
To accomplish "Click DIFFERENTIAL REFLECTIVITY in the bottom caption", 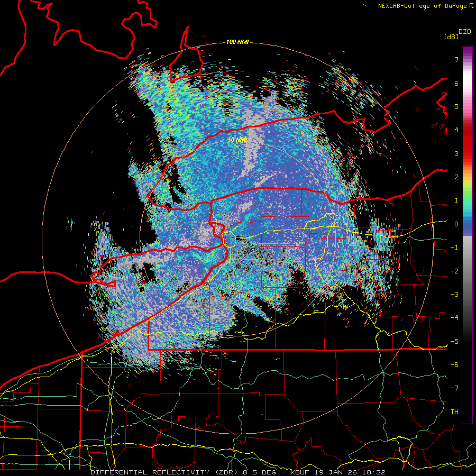I will pyautogui.click(x=150, y=472).
